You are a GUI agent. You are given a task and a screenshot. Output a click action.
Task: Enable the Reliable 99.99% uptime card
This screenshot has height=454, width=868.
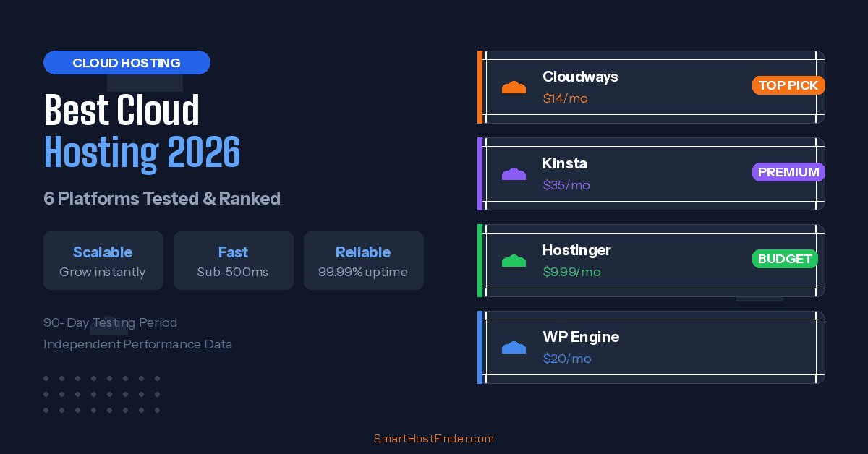click(x=363, y=260)
